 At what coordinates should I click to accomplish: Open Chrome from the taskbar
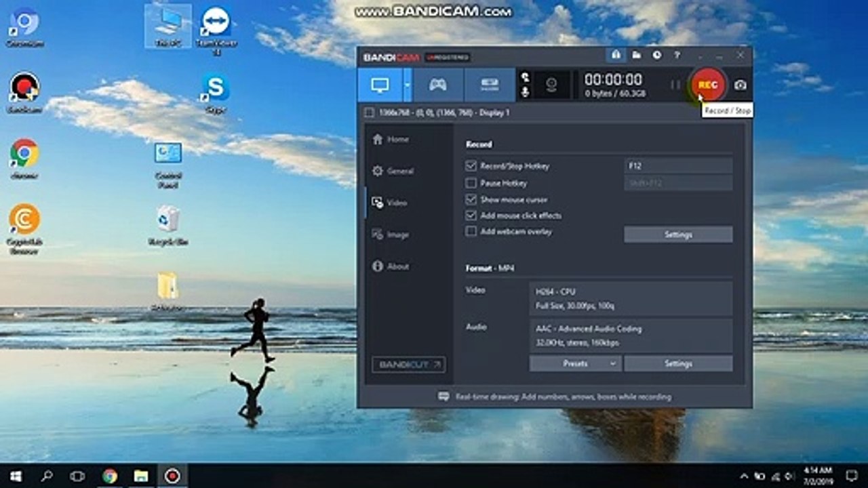coord(109,476)
